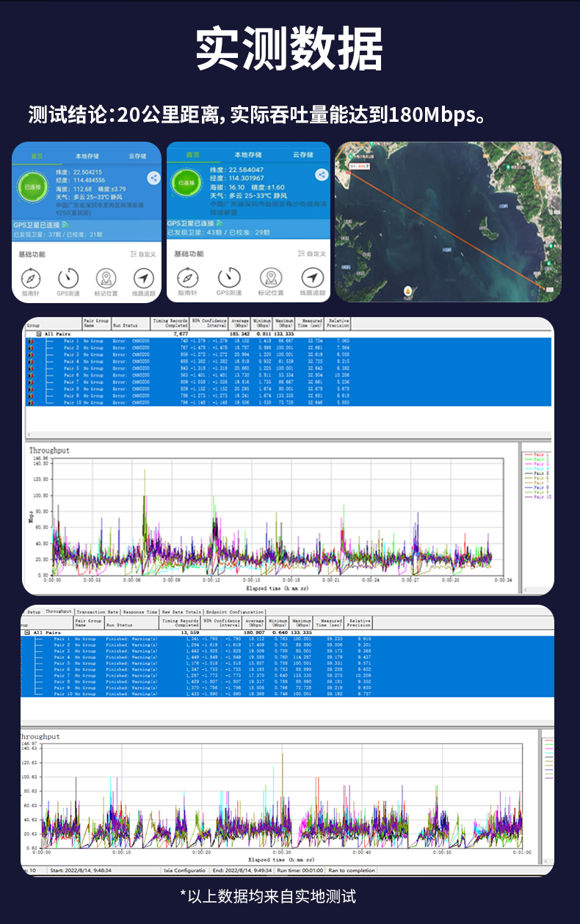Switch to 本地存储 tab in left app
Viewport: 580px width, 924px height.
87,156
